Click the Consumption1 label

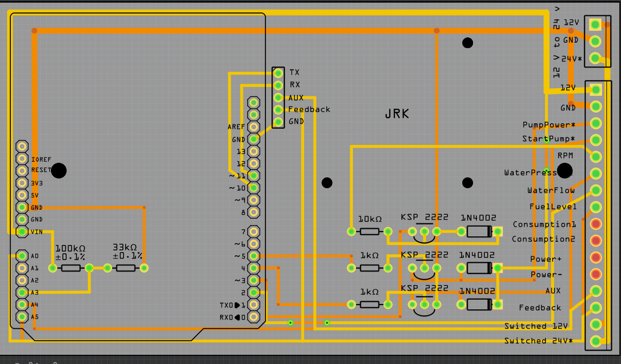(x=544, y=224)
